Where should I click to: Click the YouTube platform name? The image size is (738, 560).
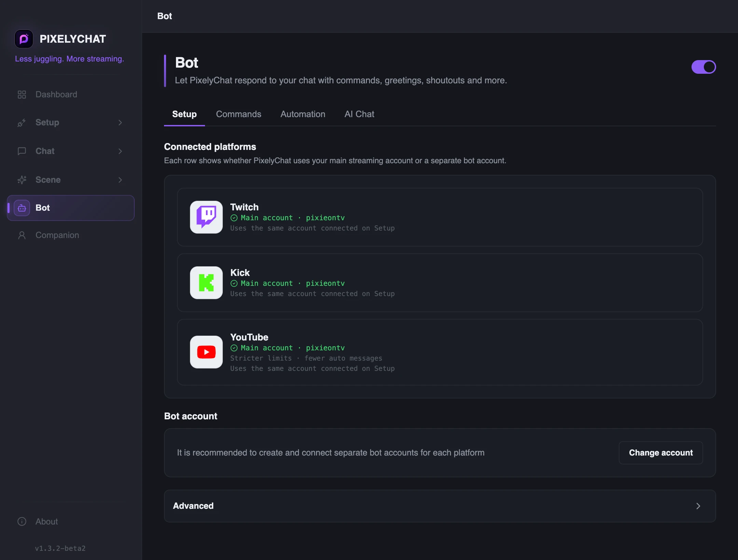coord(249,337)
